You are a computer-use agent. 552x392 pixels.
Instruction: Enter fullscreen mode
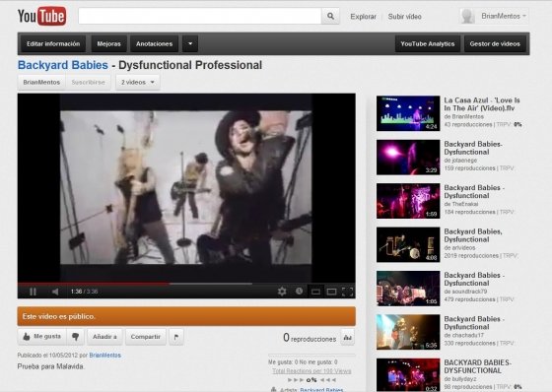pyautogui.click(x=347, y=292)
